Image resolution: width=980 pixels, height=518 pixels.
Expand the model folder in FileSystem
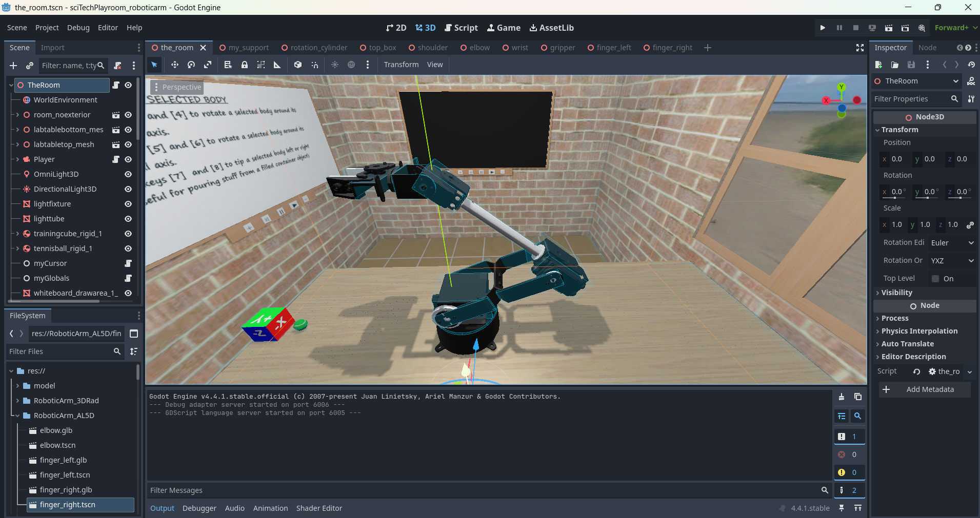click(x=17, y=386)
